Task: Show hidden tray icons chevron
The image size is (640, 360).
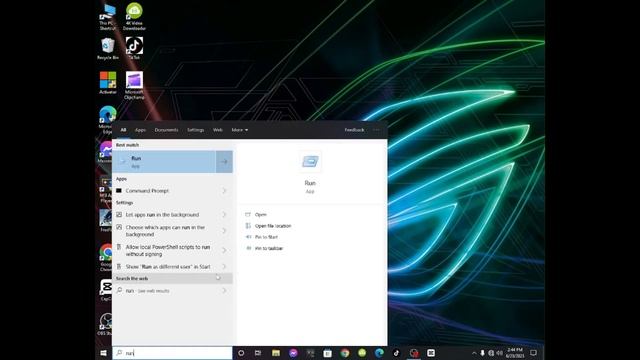Action: pyautogui.click(x=474, y=353)
